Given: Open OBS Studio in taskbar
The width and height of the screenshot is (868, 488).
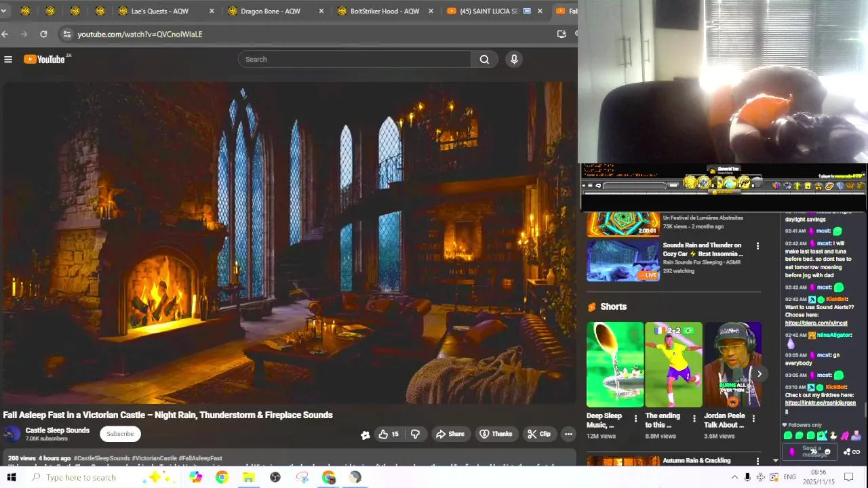Looking at the screenshot, I should (275, 477).
